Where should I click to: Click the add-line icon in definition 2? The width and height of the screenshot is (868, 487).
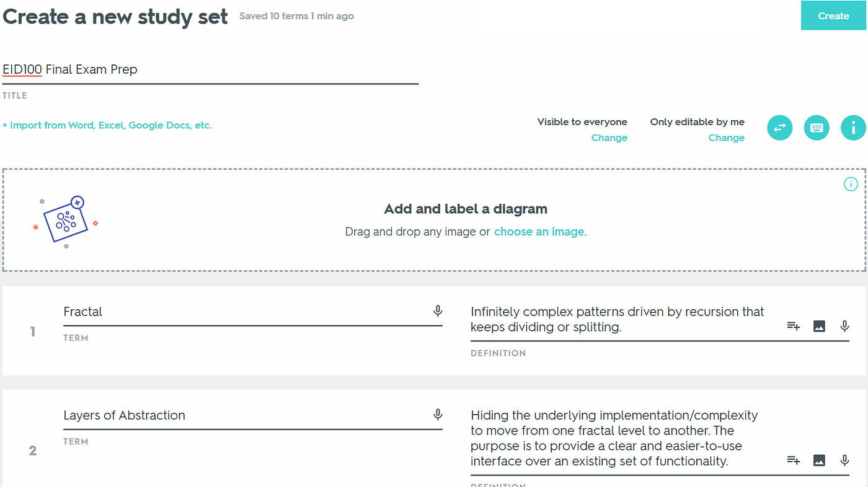pos(794,460)
